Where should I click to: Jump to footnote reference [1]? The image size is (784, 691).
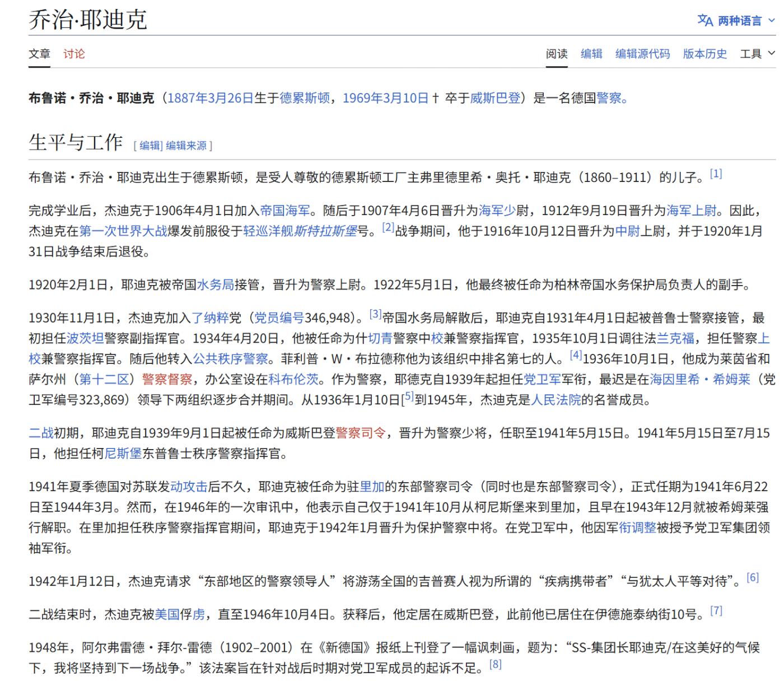(x=716, y=174)
